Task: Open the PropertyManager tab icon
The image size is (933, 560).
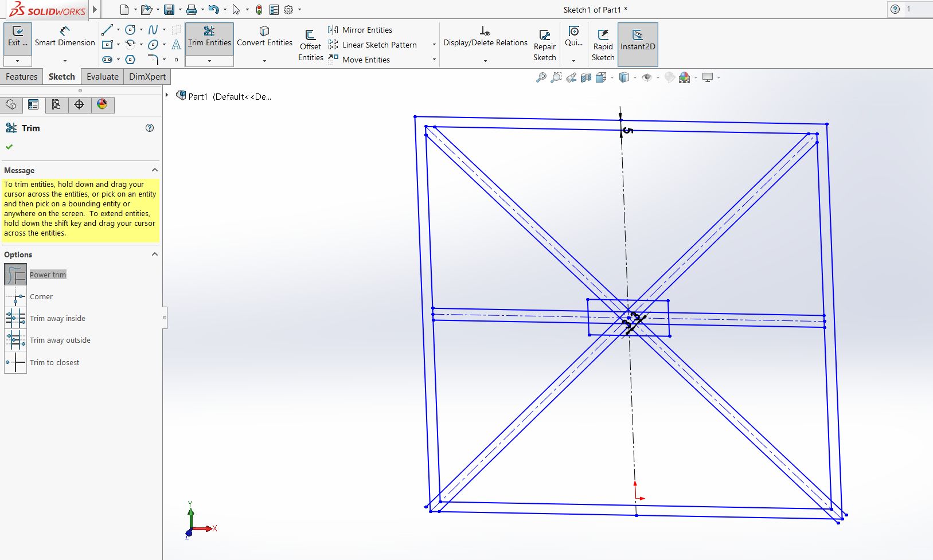Action: tap(33, 104)
